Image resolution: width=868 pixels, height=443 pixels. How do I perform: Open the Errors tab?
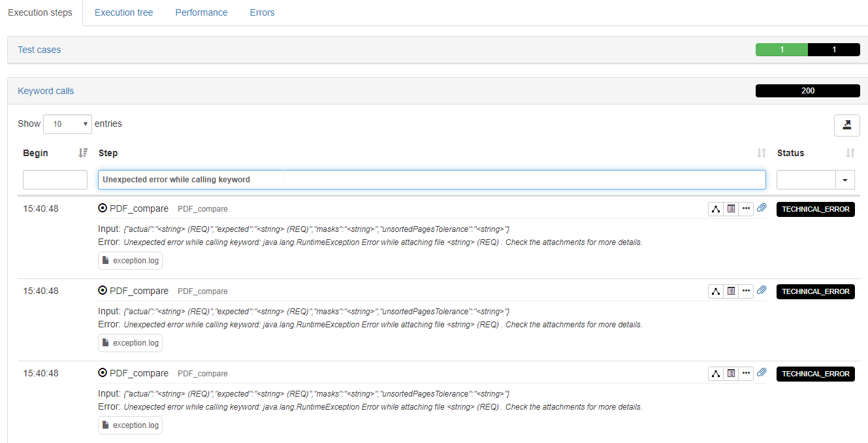tap(262, 12)
